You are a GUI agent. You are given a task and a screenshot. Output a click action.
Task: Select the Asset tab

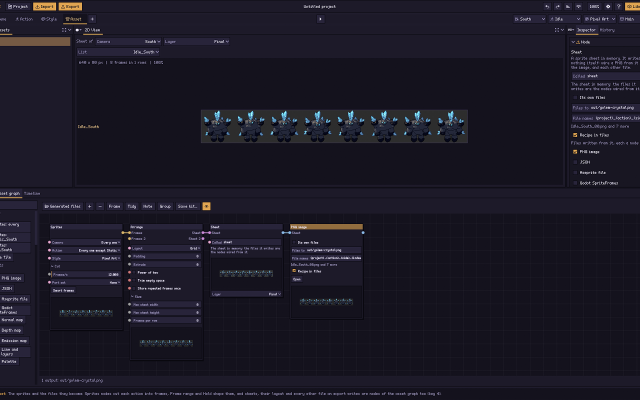(x=73, y=19)
